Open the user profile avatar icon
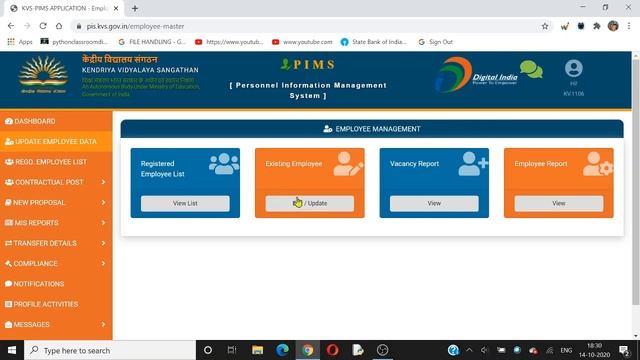This screenshot has height=360, width=640. pyautogui.click(x=573, y=68)
